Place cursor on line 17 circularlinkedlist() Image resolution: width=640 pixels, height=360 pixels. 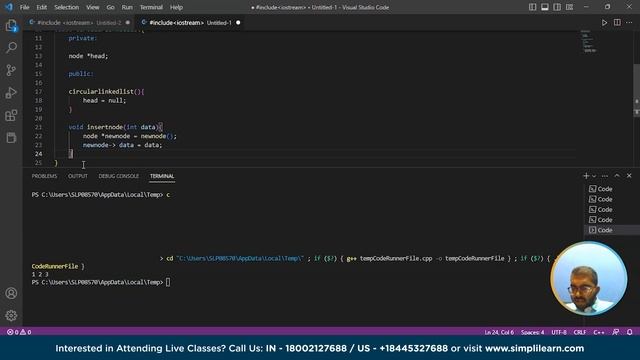point(106,91)
